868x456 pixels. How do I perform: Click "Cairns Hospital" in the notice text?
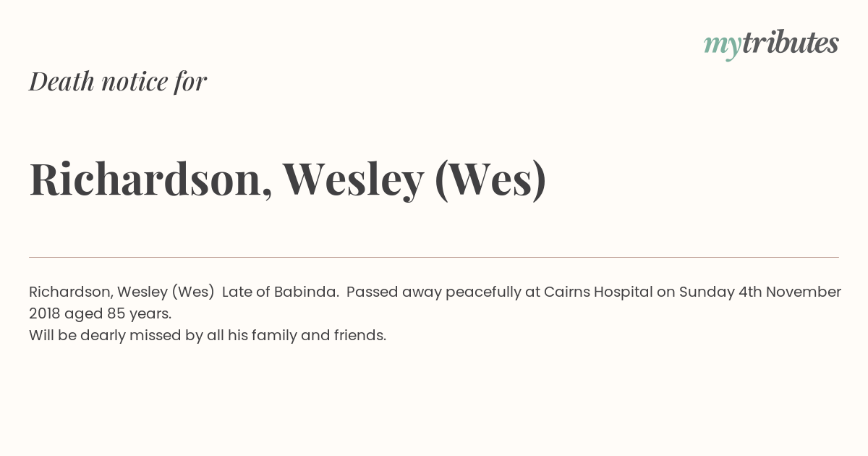coord(597,292)
